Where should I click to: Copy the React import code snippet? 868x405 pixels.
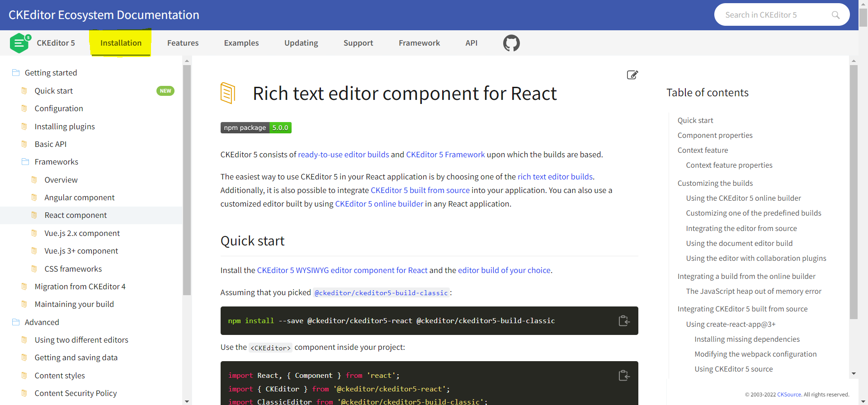coord(624,375)
